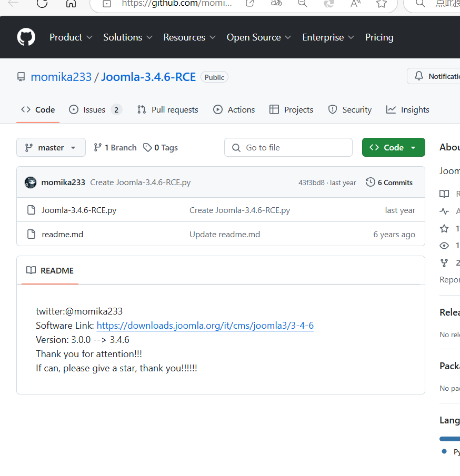Image resolution: width=460 pixels, height=476 pixels.
Task: Expand the Resources menu
Action: click(x=189, y=37)
